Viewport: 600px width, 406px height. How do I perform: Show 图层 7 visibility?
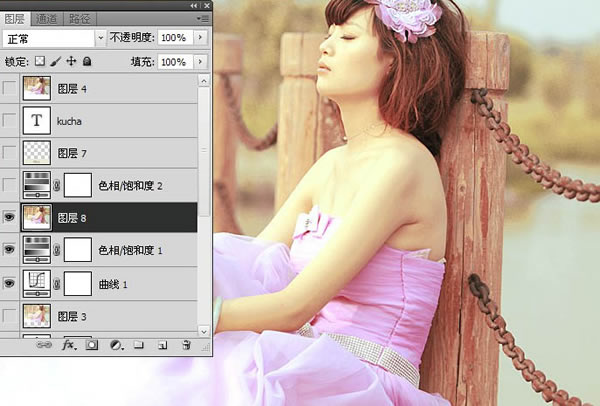tap(9, 153)
